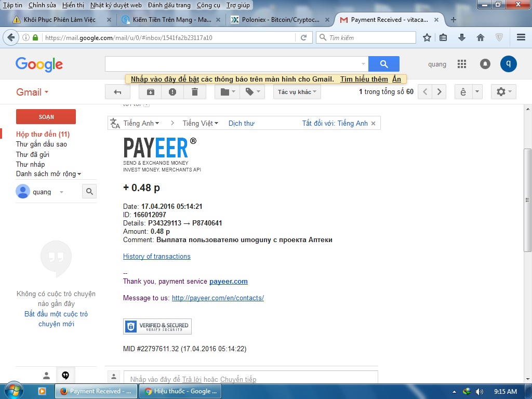The width and height of the screenshot is (532, 399).
Task: Change target language 'Tiếng Việt' dropdown
Action: pyautogui.click(x=200, y=123)
